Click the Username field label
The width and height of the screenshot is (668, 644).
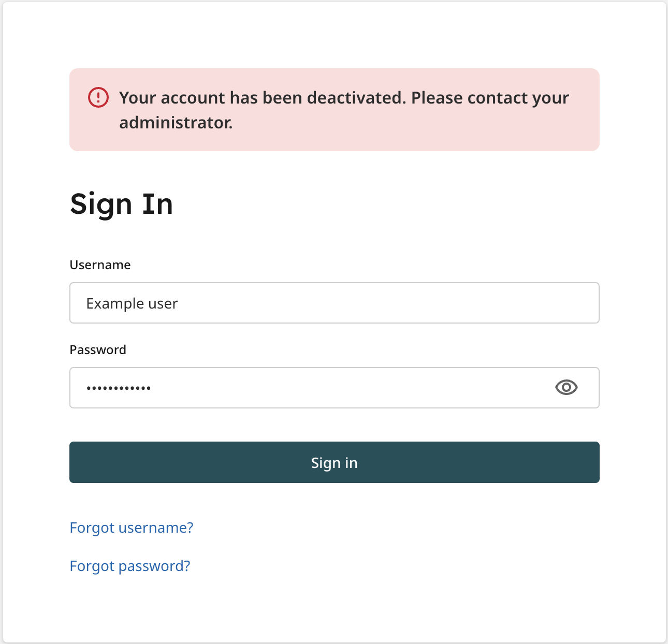click(x=100, y=265)
